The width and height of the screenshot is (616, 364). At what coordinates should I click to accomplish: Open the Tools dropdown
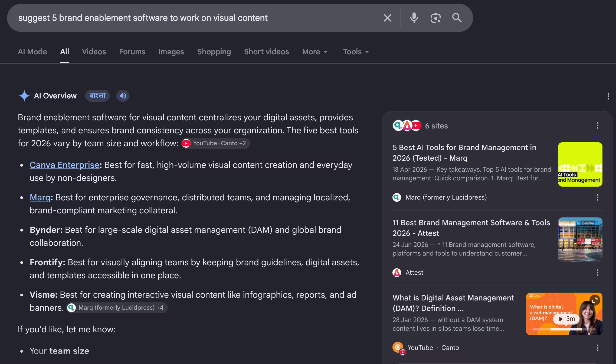pyautogui.click(x=356, y=52)
